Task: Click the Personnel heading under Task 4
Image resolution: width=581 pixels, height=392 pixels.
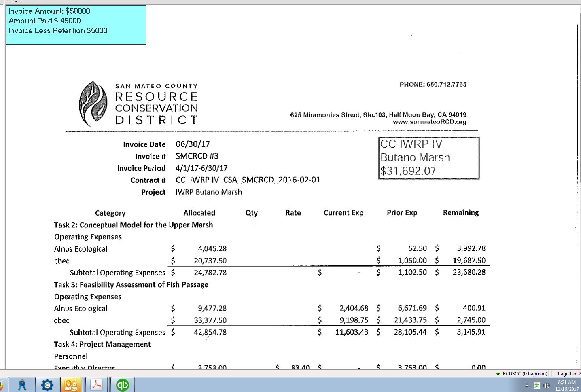Action: tap(71, 356)
